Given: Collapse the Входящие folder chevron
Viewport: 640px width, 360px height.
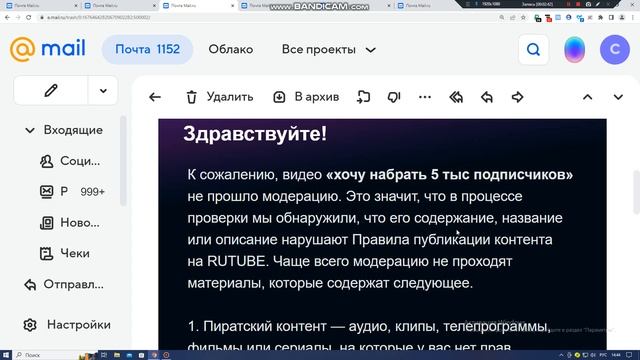Looking at the screenshot, I should point(30,131).
